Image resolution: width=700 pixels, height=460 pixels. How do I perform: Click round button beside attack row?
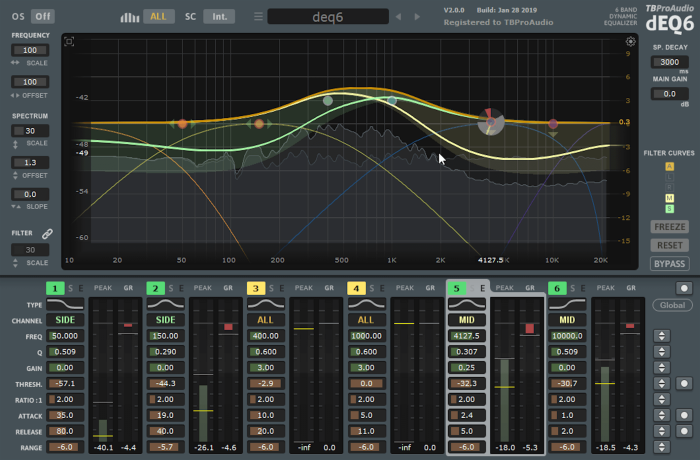point(684,415)
